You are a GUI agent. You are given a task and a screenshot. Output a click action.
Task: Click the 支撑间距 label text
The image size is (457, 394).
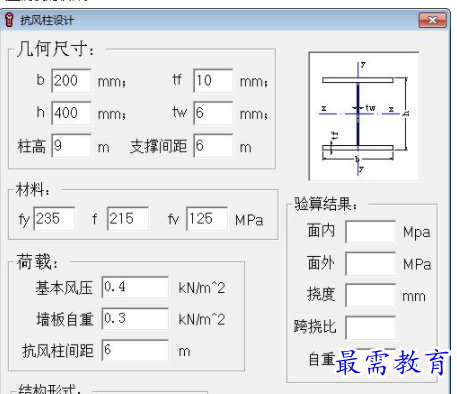[x=159, y=146]
